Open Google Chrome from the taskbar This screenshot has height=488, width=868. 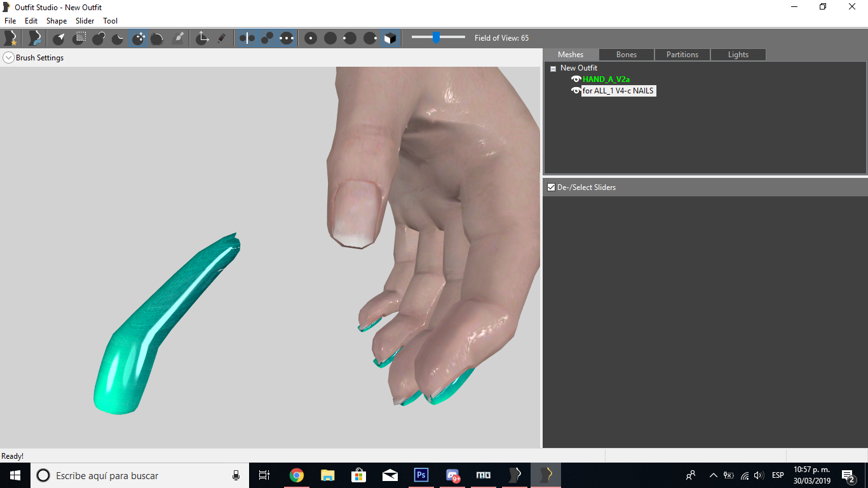(x=296, y=475)
